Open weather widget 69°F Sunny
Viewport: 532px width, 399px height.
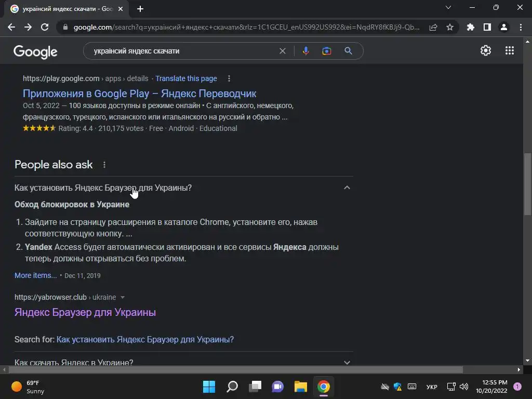click(28, 387)
